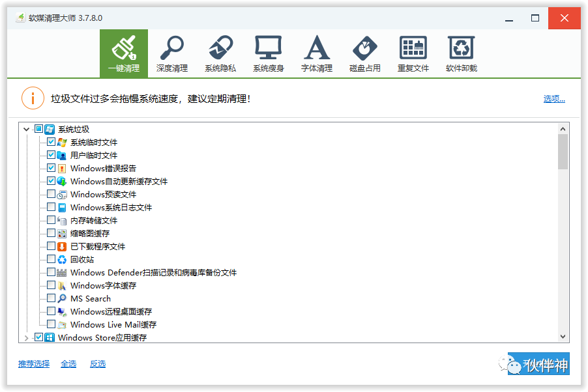Viewport: 588px width, 392px height.
Task: Click the 系统垃圾 category icon
Action: click(50, 130)
